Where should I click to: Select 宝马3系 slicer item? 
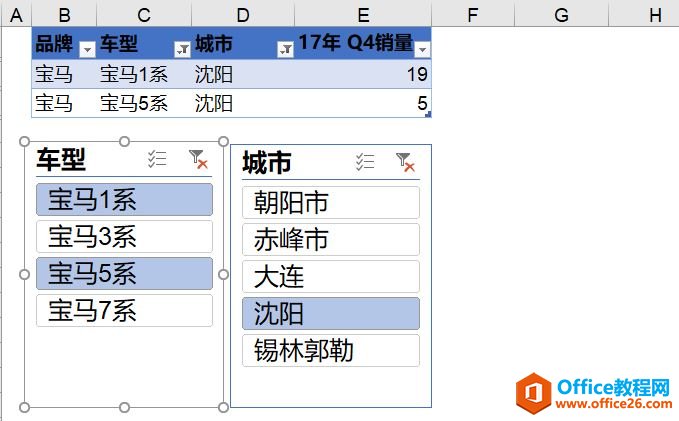coord(125,236)
